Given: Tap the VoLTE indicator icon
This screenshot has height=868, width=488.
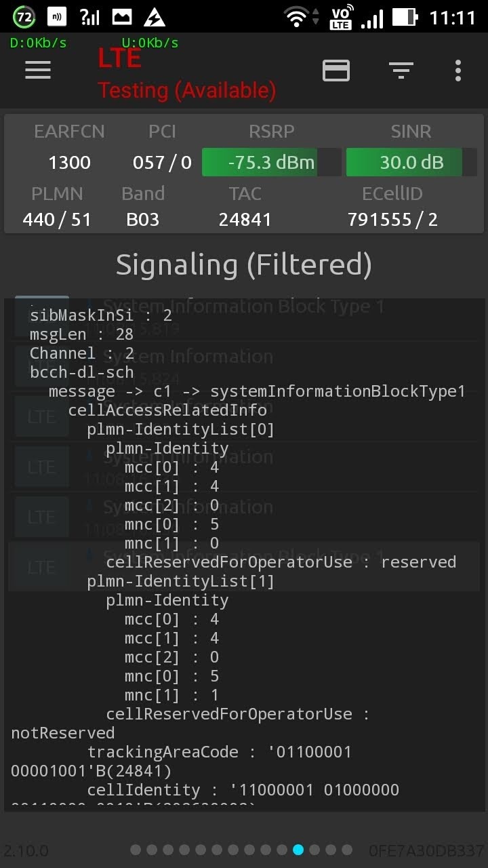Looking at the screenshot, I should 340,17.
